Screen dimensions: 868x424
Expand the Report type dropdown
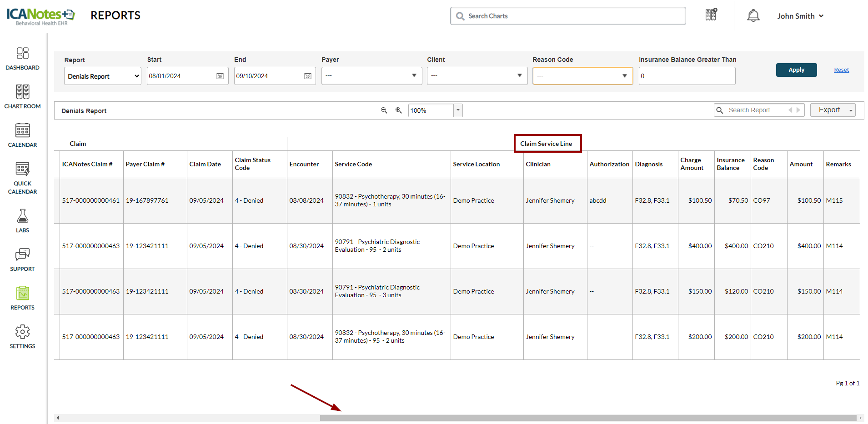point(103,76)
